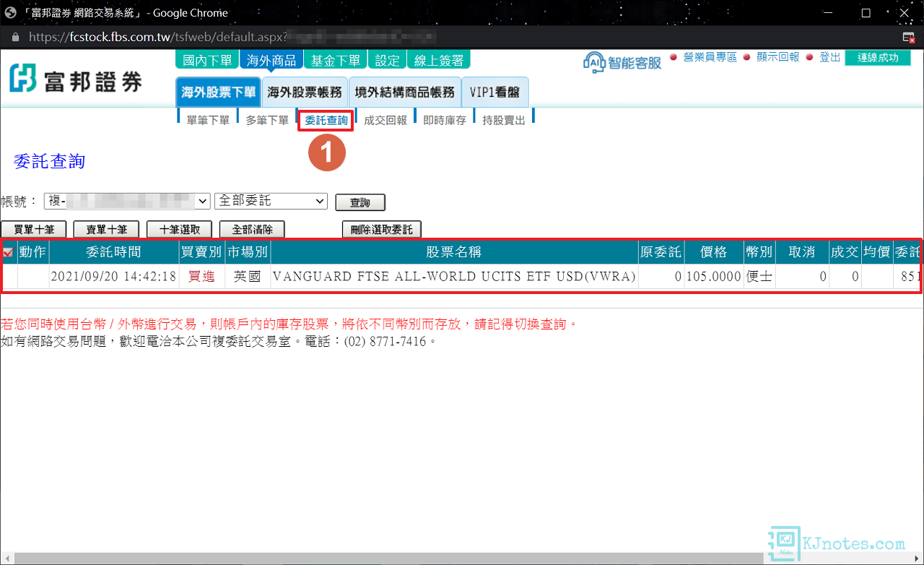924x565 pixels.
Task: Click the order time 2021/09/20 14:42:18
Action: 114,277
